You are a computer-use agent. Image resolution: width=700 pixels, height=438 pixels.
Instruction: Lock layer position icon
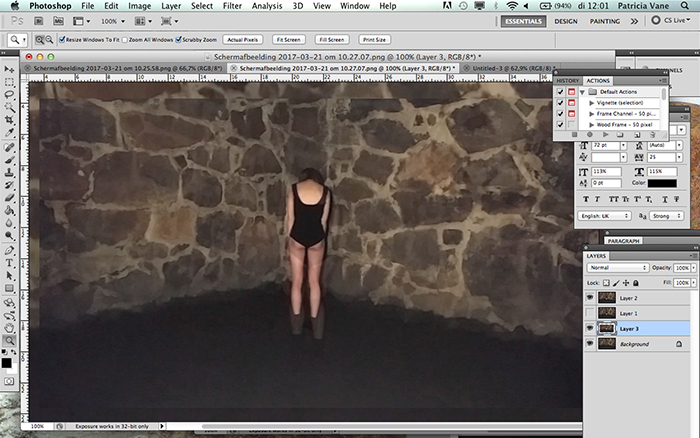626,283
